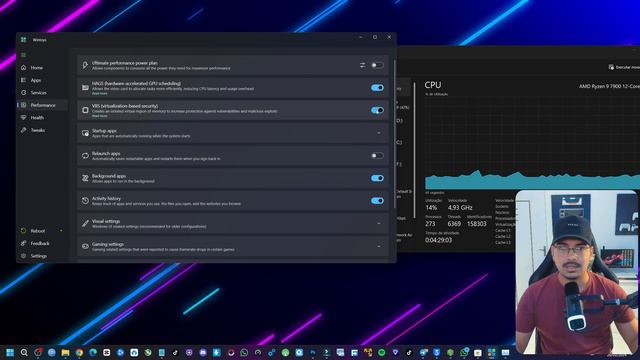
Task: Select the 158303 handles value
Action: click(x=477, y=224)
